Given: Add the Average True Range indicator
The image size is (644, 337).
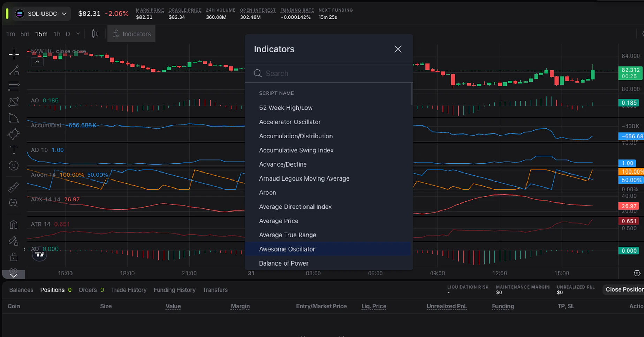Looking at the screenshot, I should click(328, 235).
